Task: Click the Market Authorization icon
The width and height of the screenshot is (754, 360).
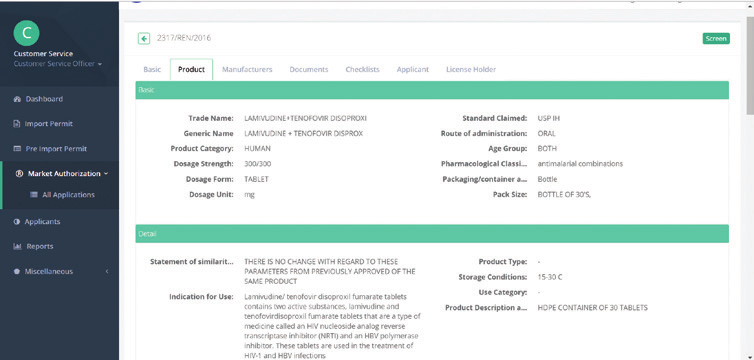Action: coord(19,174)
